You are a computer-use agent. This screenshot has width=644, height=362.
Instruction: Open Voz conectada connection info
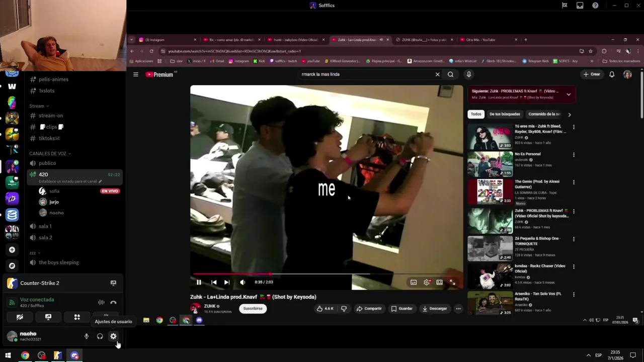pos(37,300)
